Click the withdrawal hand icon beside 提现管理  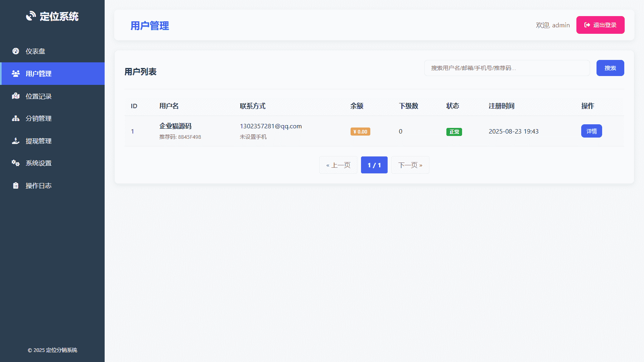click(x=16, y=141)
